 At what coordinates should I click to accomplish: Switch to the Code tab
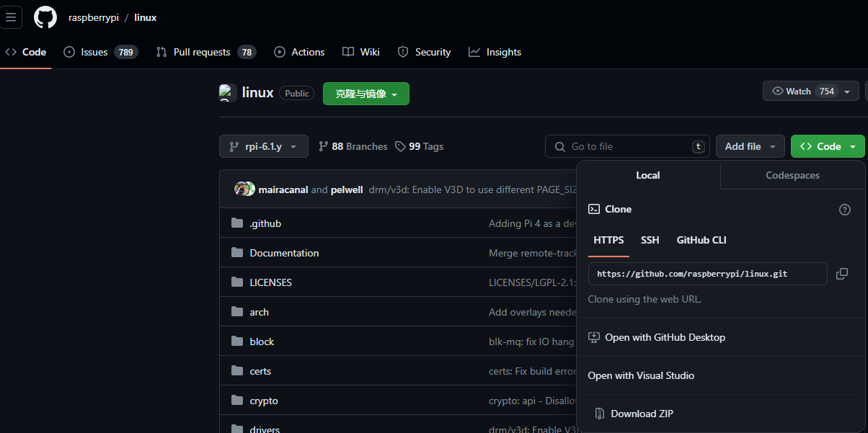tap(26, 52)
